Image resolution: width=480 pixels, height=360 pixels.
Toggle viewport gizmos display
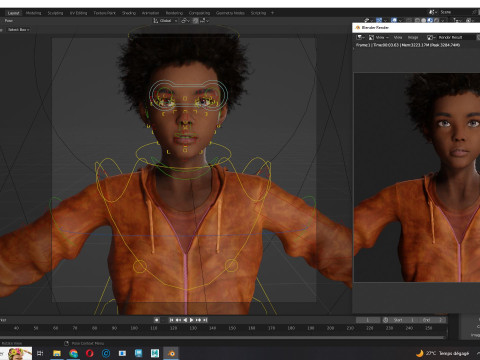tap(379, 20)
